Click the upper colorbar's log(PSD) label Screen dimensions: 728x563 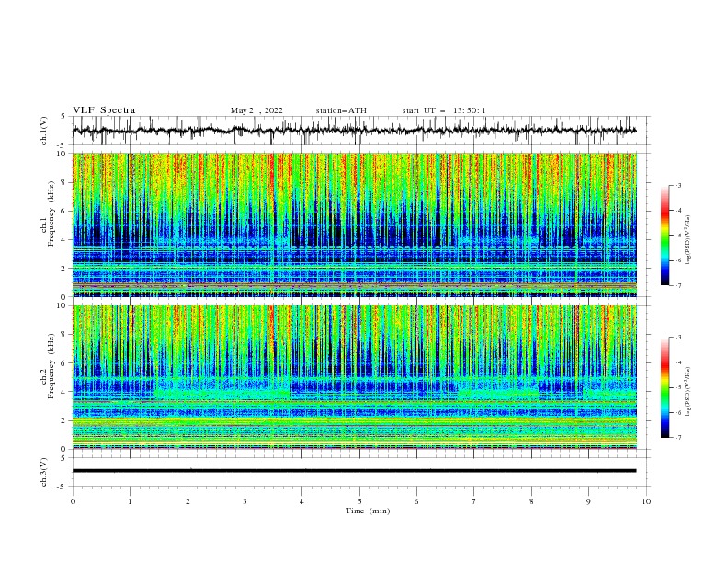pyautogui.click(x=688, y=240)
